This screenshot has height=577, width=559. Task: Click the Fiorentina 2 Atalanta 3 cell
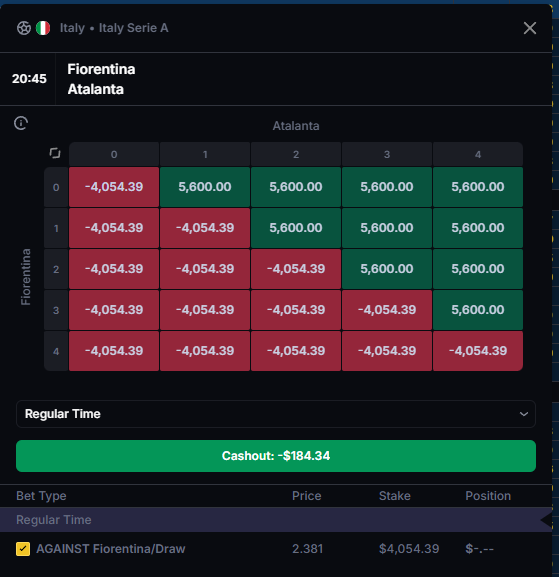pos(387,269)
